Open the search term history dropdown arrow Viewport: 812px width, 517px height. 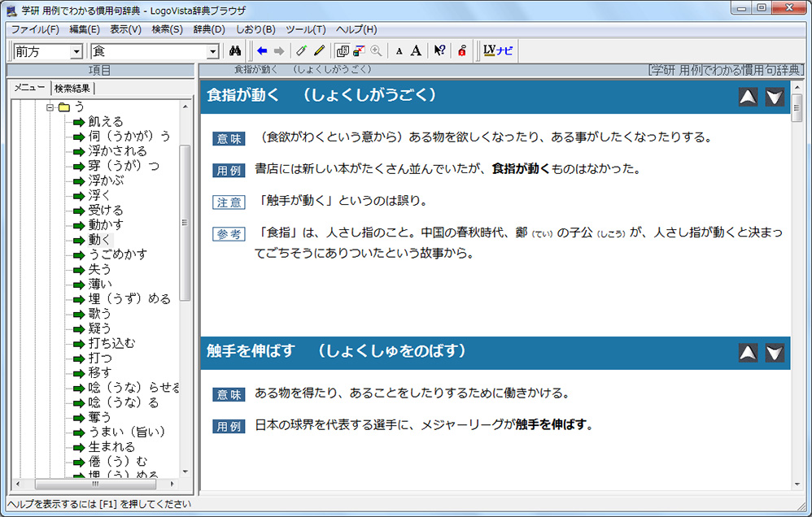pyautogui.click(x=213, y=51)
